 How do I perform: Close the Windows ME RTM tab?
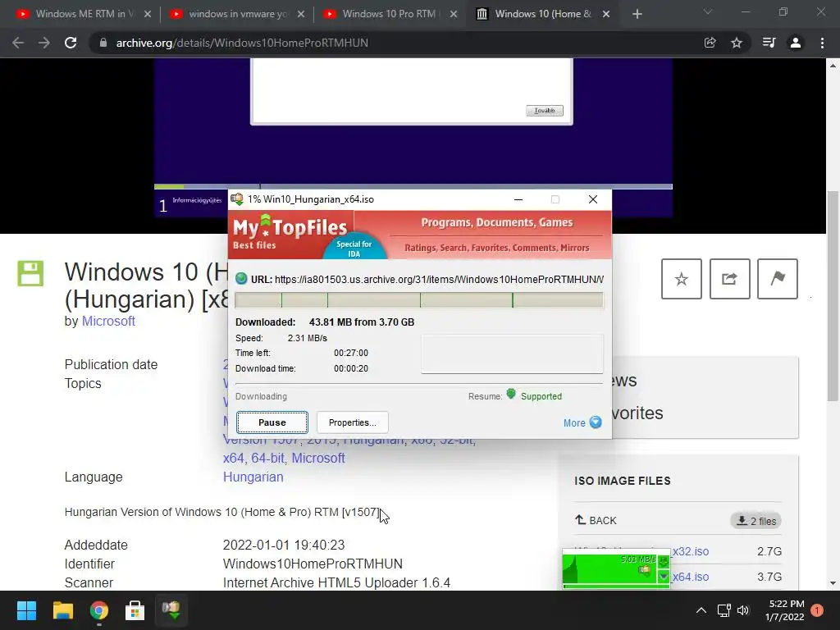[x=148, y=14]
